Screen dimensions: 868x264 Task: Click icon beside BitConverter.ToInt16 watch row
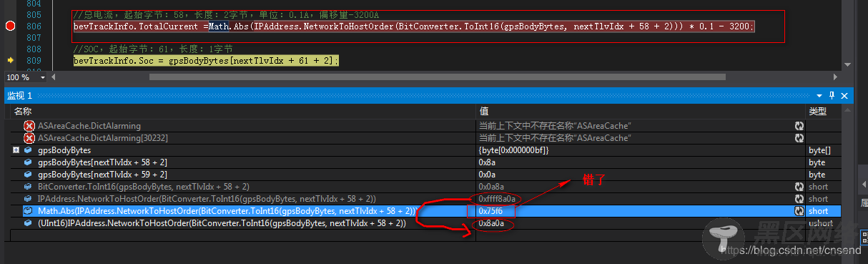pyautogui.click(x=28, y=187)
